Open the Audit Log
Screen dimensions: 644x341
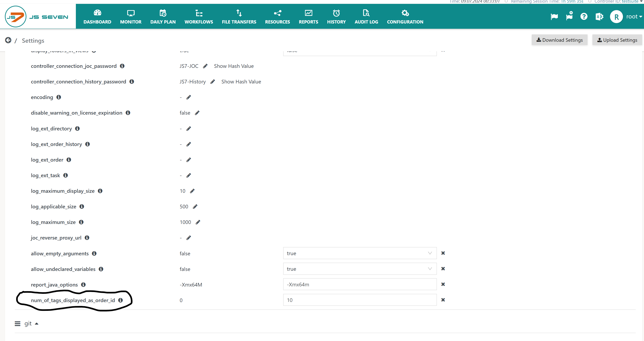tap(366, 17)
